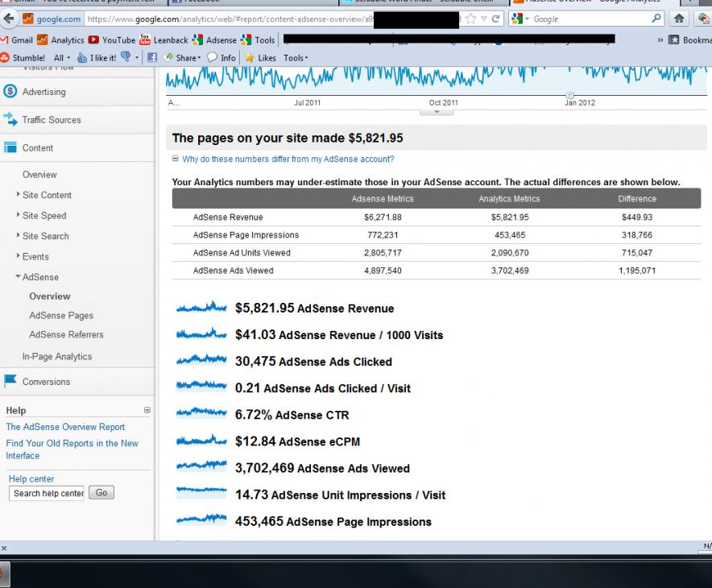
Task: Collapse the Help panel
Action: [147, 410]
